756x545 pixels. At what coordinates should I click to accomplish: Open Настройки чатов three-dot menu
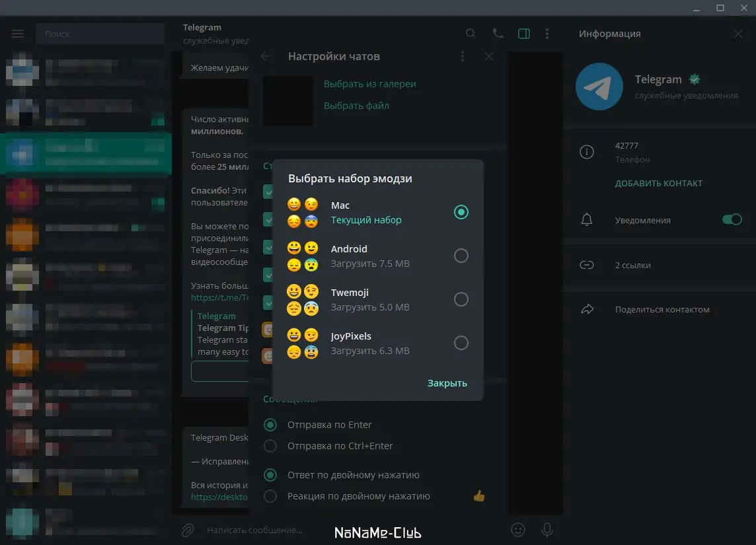(x=463, y=56)
